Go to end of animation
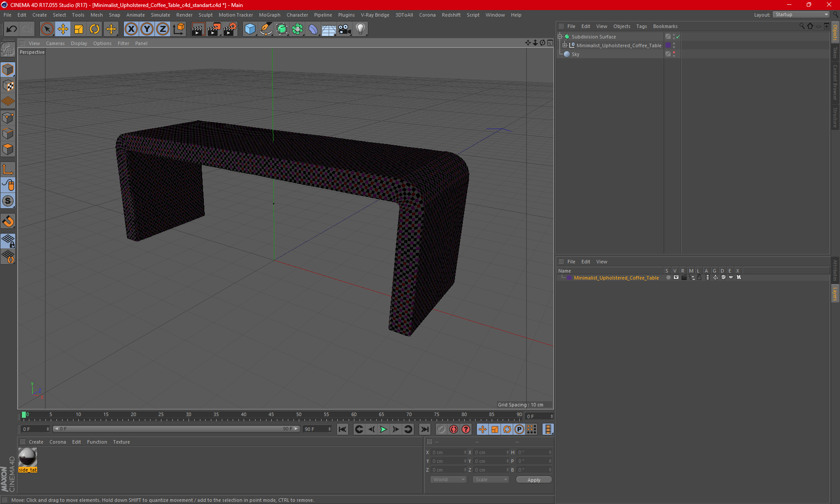The height and width of the screenshot is (504, 840). (x=424, y=429)
